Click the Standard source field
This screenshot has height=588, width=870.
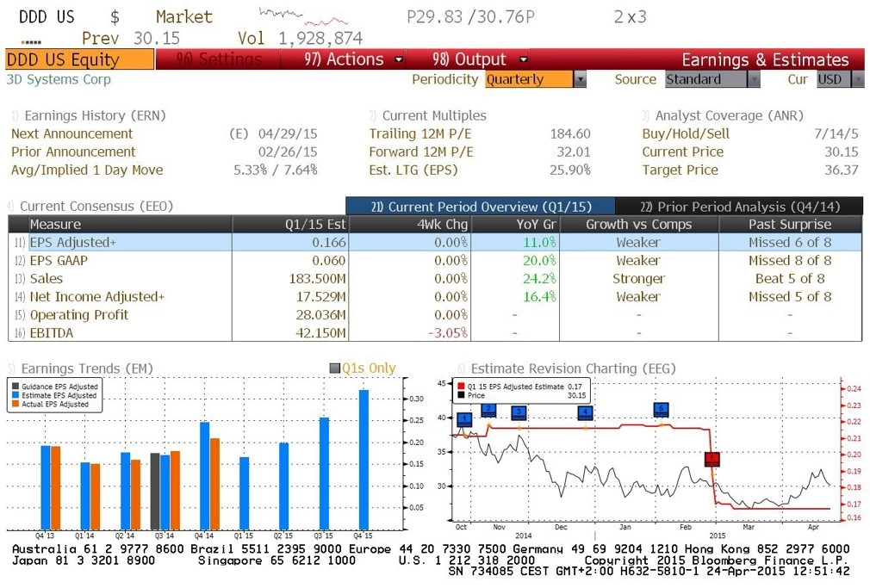[x=706, y=79]
